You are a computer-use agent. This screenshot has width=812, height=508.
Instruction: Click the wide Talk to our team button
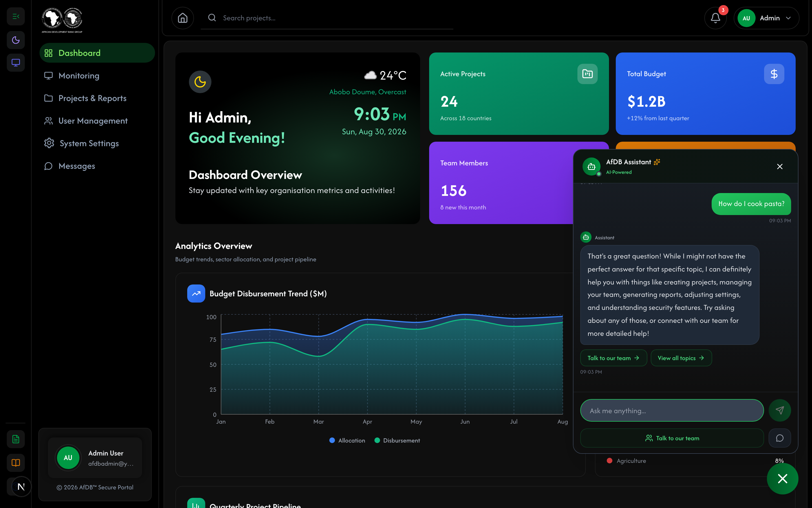(672, 438)
